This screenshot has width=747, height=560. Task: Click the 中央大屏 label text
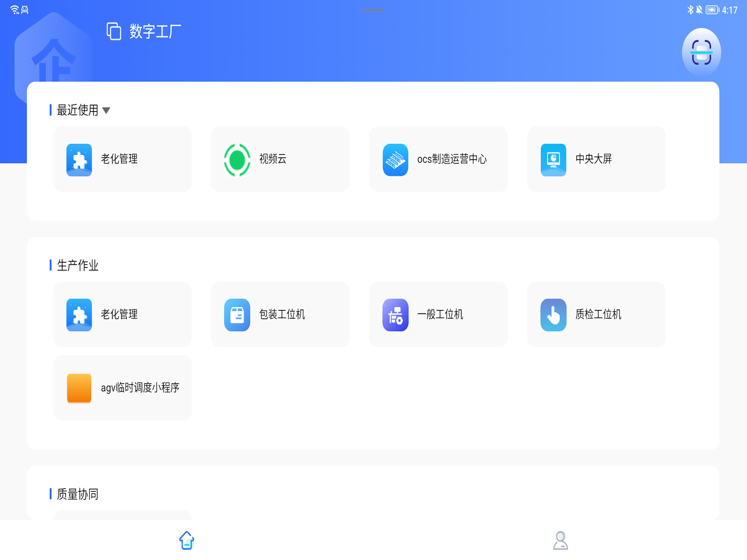(593, 159)
